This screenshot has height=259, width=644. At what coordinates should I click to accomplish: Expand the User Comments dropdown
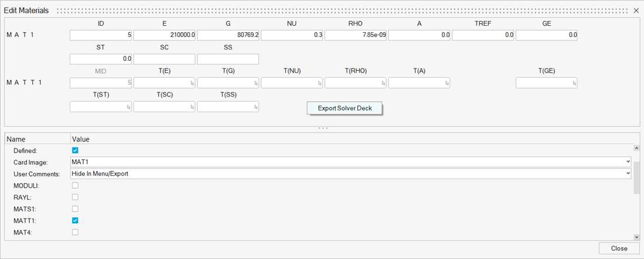628,174
